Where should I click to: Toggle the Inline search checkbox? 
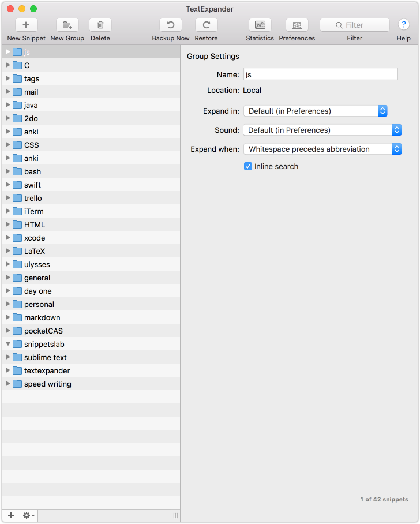tap(248, 166)
